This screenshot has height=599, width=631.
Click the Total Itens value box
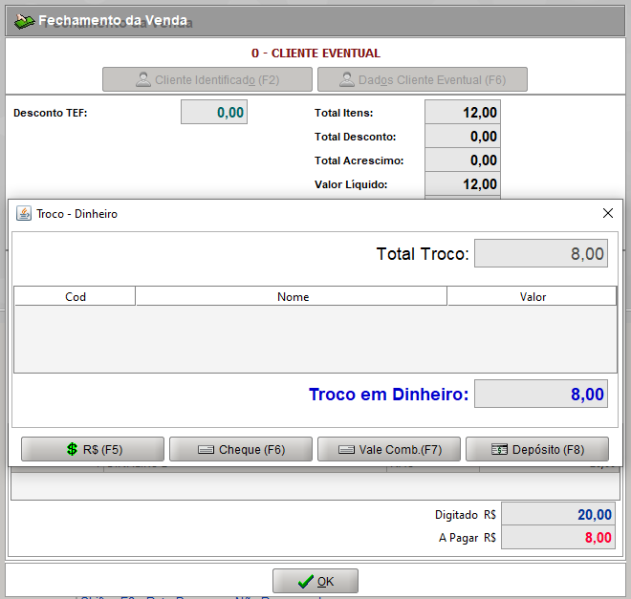coord(462,113)
